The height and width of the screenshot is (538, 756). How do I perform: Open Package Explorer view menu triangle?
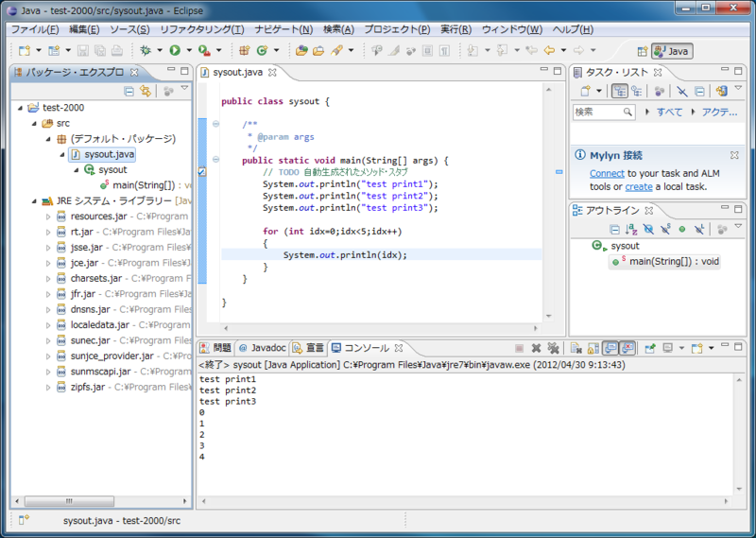184,88
